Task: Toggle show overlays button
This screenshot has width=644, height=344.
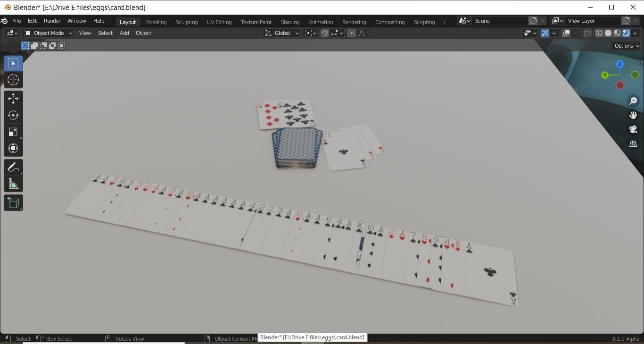Action: [x=566, y=33]
